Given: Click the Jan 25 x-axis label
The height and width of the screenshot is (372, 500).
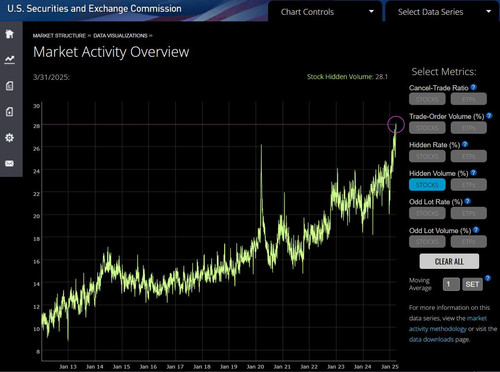Looking at the screenshot, I should 390,367.
